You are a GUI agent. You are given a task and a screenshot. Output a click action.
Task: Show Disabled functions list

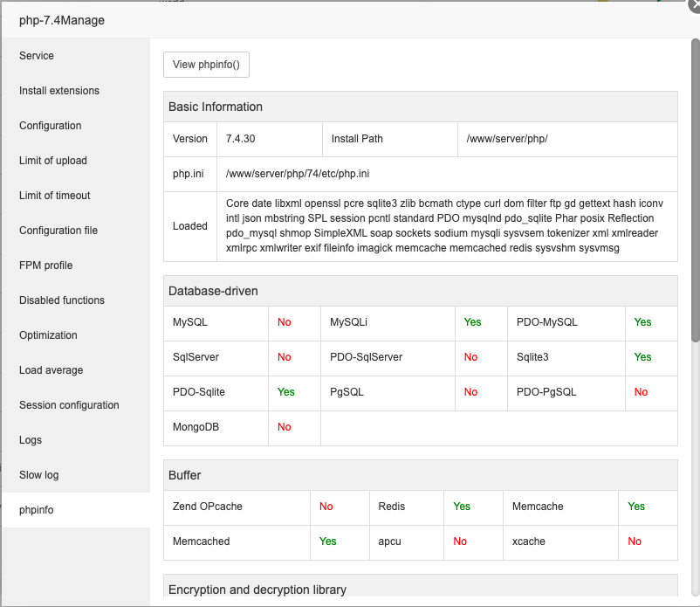coord(62,300)
